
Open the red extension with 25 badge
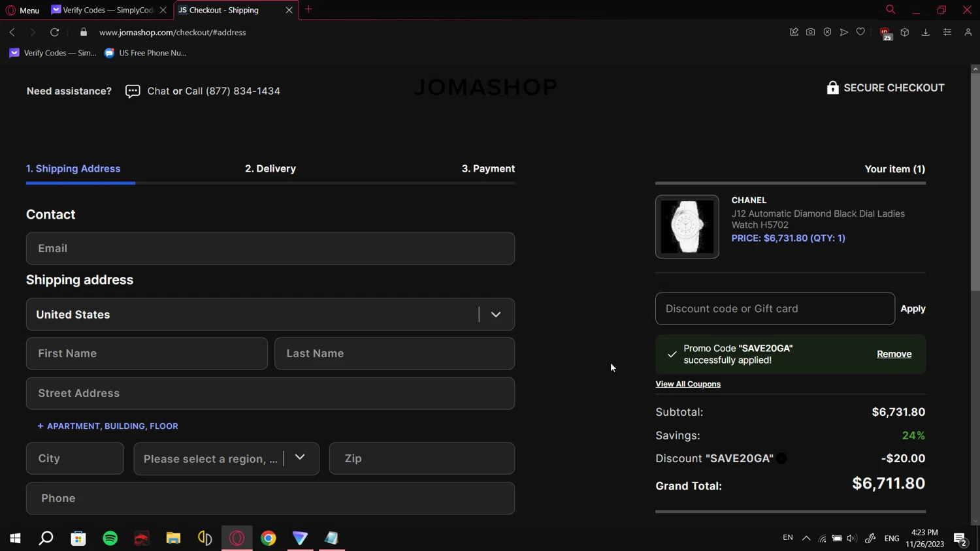coord(886,33)
